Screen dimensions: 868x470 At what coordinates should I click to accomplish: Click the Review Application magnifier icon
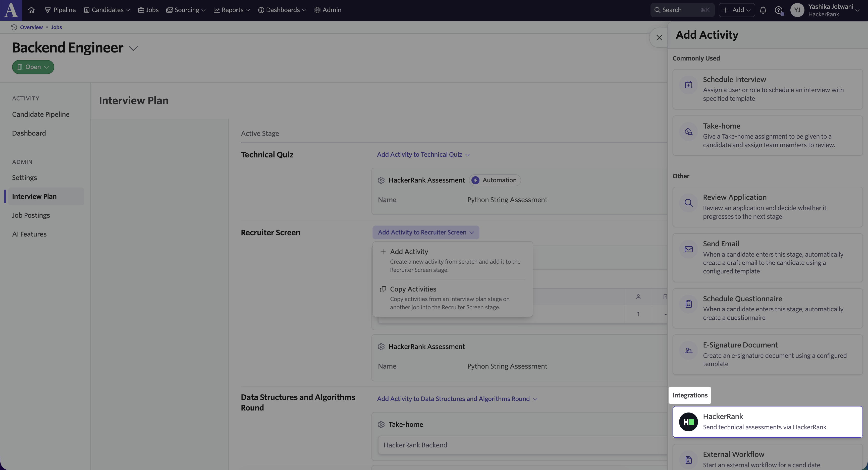click(x=688, y=203)
